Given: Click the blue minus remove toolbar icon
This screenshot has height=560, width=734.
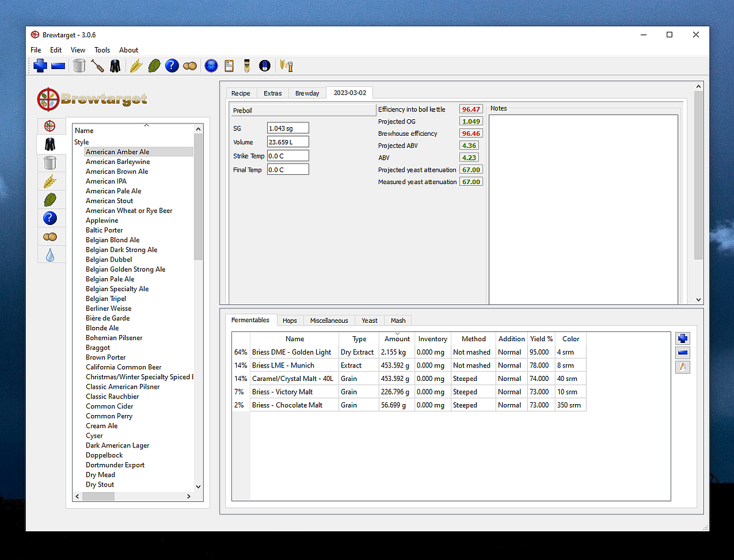Looking at the screenshot, I should 58,65.
